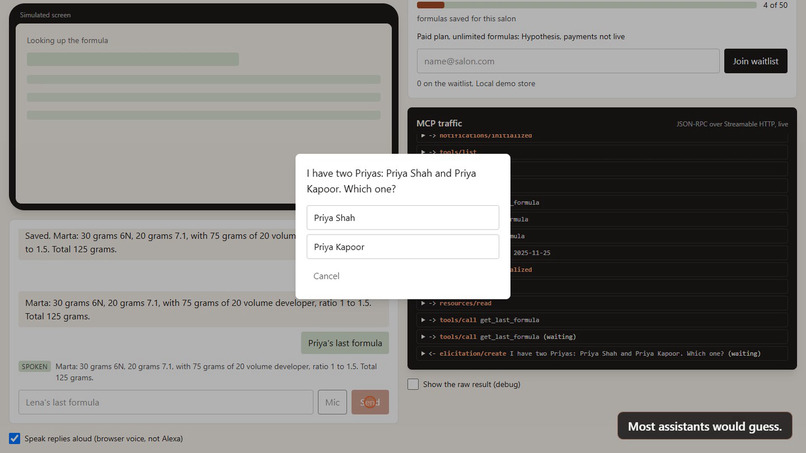Click the name@salon.com email field

568,61
